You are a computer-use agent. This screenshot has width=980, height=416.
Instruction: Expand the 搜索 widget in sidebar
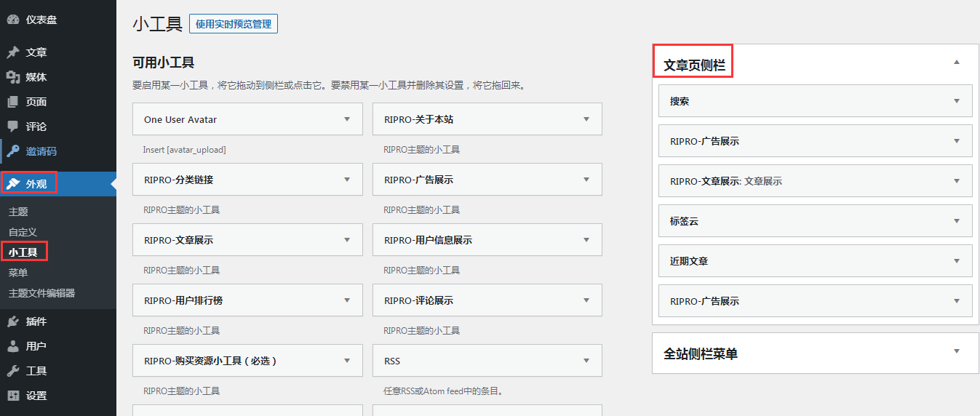957,101
